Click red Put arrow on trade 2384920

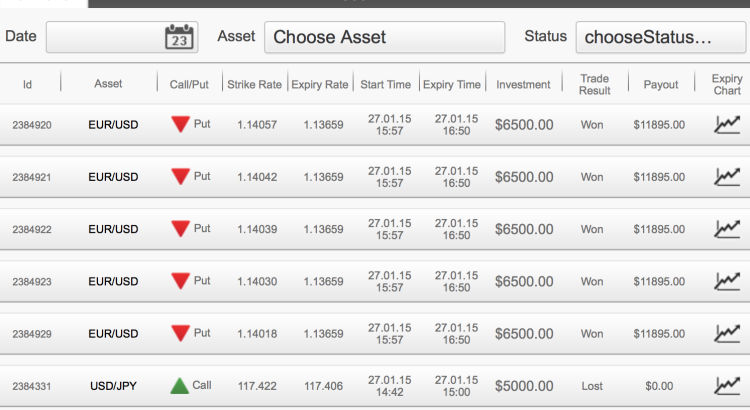(180, 124)
